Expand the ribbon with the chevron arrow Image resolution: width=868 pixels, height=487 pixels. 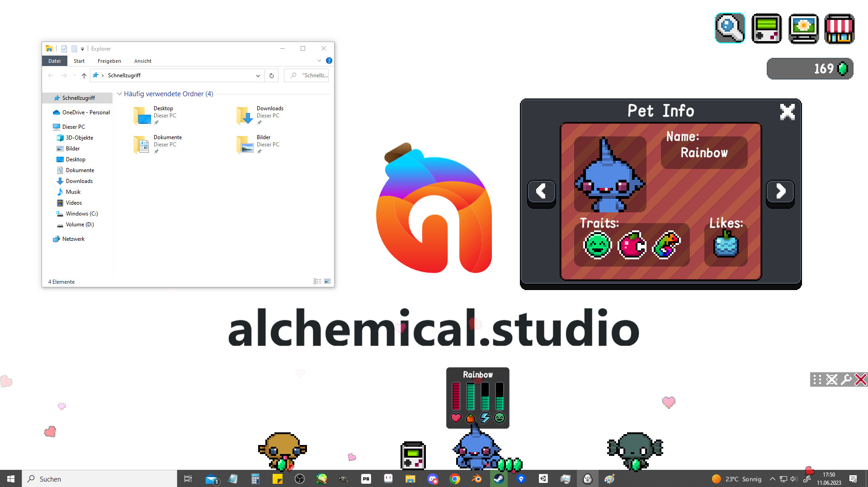point(319,61)
